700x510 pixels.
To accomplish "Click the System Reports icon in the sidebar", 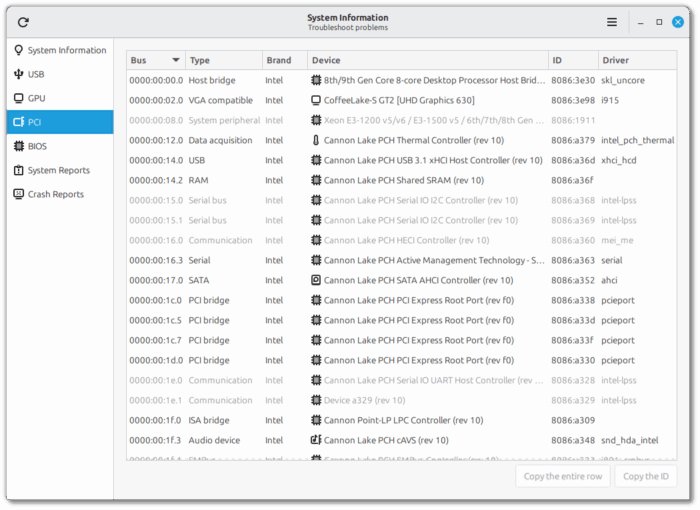I will point(18,170).
